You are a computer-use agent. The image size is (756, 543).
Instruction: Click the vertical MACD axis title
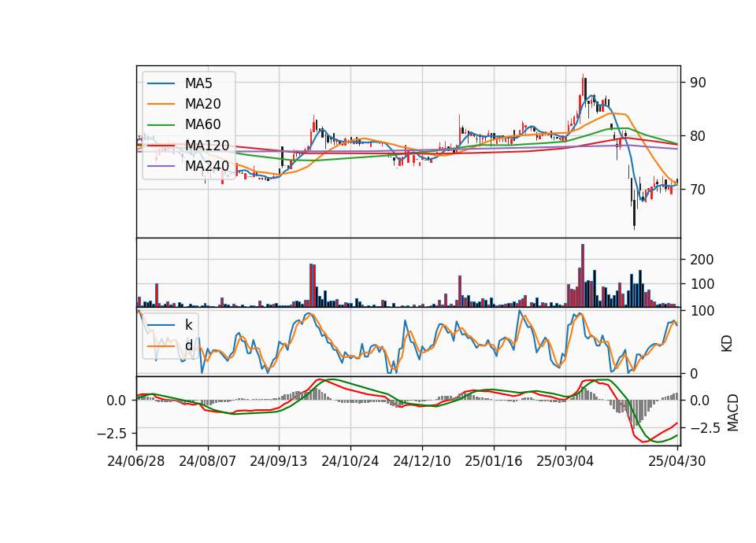click(733, 412)
